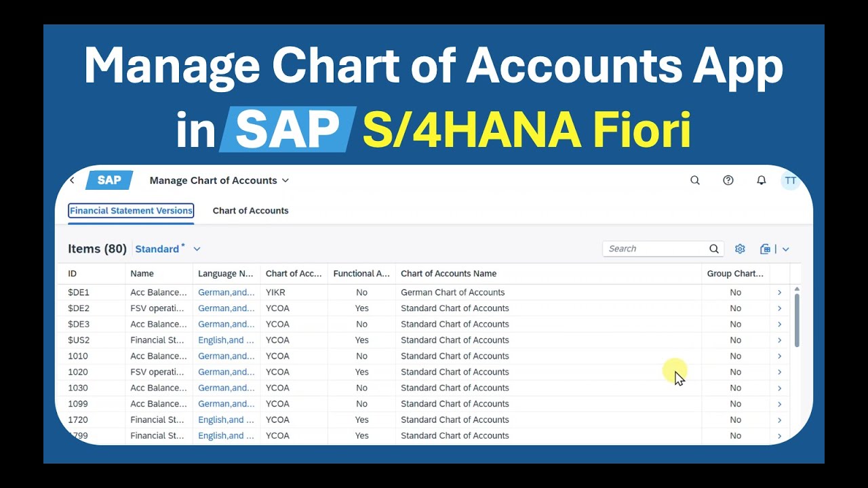The width and height of the screenshot is (868, 488).
Task: Navigate into row 1010 via its chevron
Action: click(780, 356)
